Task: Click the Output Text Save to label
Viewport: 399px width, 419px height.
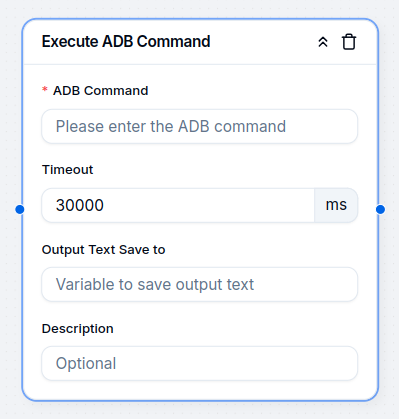Action: [103, 250]
